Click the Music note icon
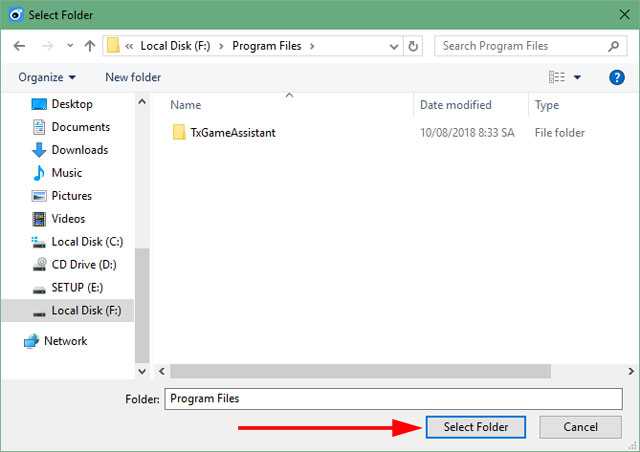Screen dimensions: 640x452 (x=39, y=173)
